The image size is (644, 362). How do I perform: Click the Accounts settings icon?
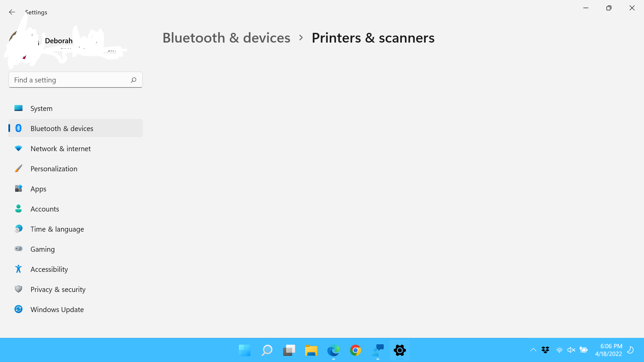pos(18,208)
